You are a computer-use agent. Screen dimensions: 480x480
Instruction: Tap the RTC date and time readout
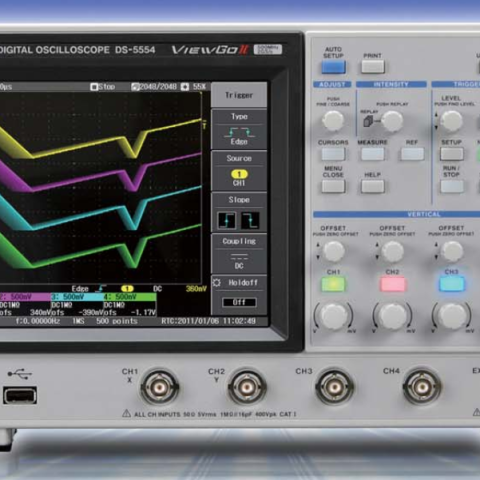(x=209, y=321)
